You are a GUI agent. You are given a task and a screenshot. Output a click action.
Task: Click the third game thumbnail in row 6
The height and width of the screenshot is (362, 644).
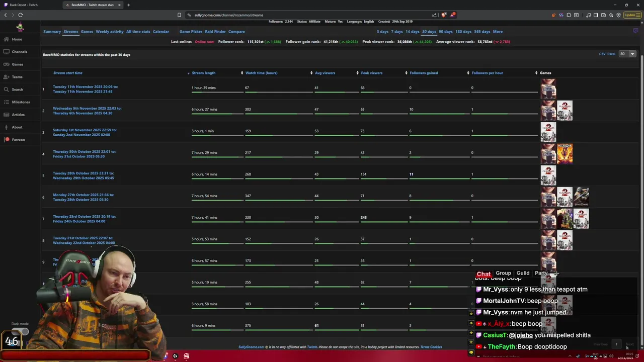(x=581, y=197)
